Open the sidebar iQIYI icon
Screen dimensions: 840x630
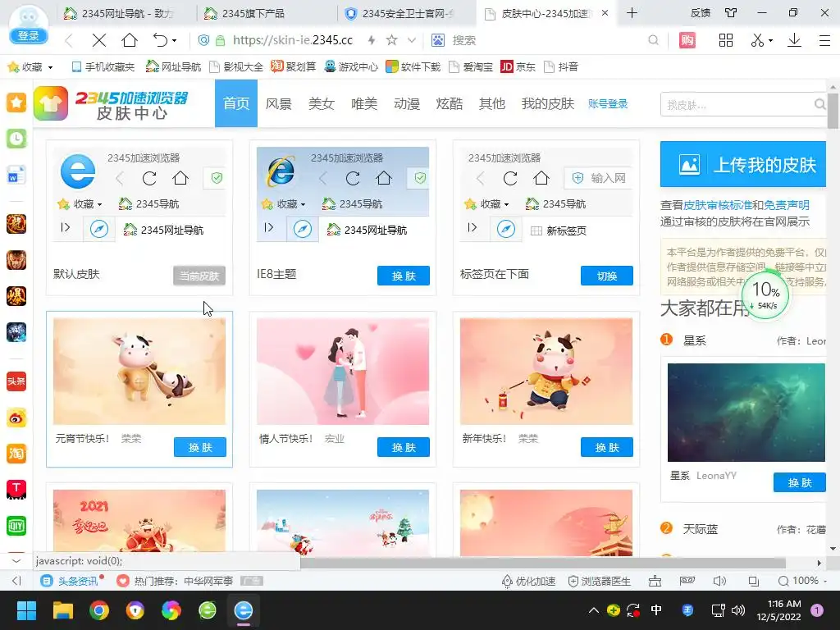(x=16, y=526)
